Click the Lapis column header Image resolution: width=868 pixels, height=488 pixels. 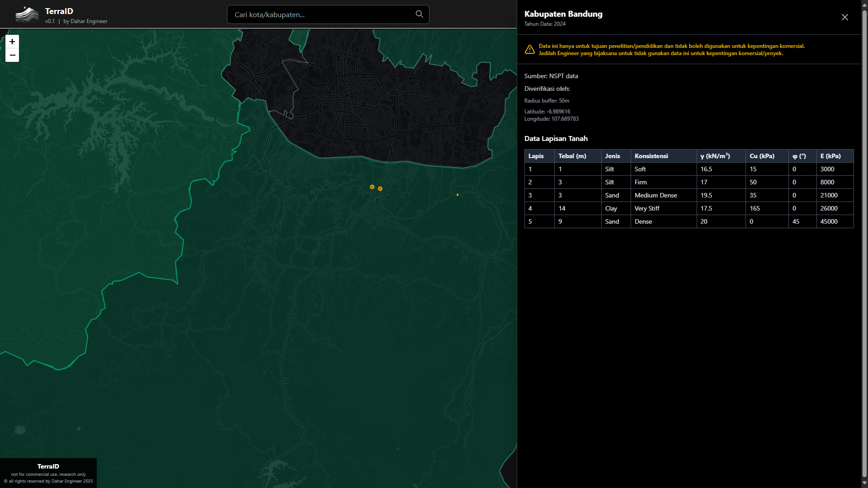click(536, 156)
